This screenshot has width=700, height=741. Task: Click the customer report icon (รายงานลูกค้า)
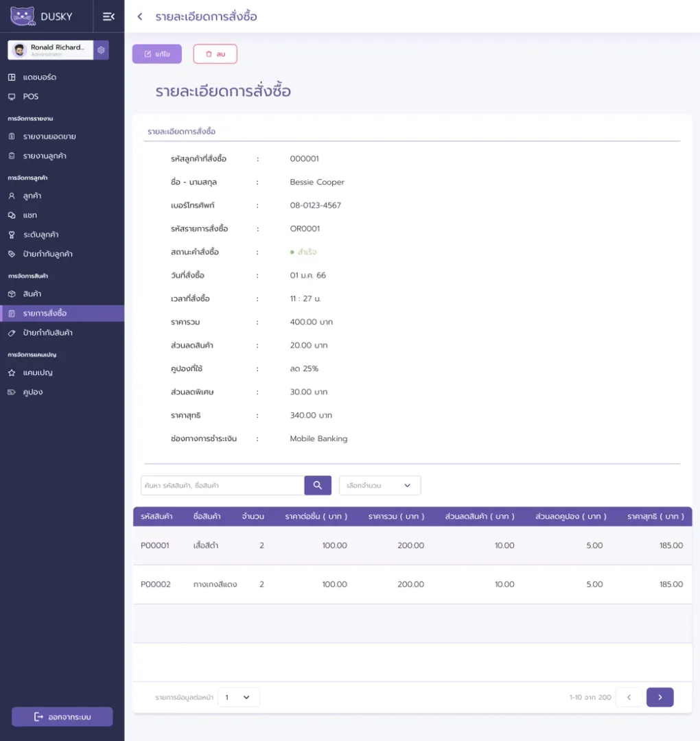12,156
